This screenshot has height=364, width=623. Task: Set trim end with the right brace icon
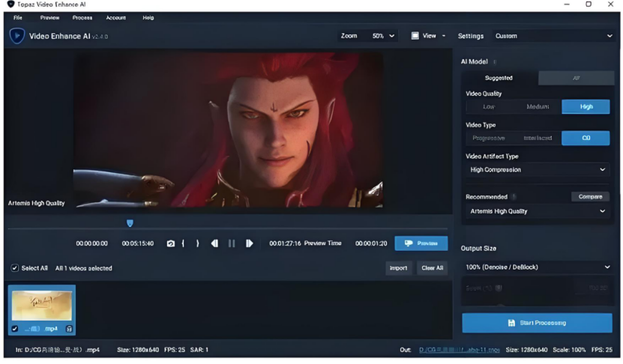[197, 243]
